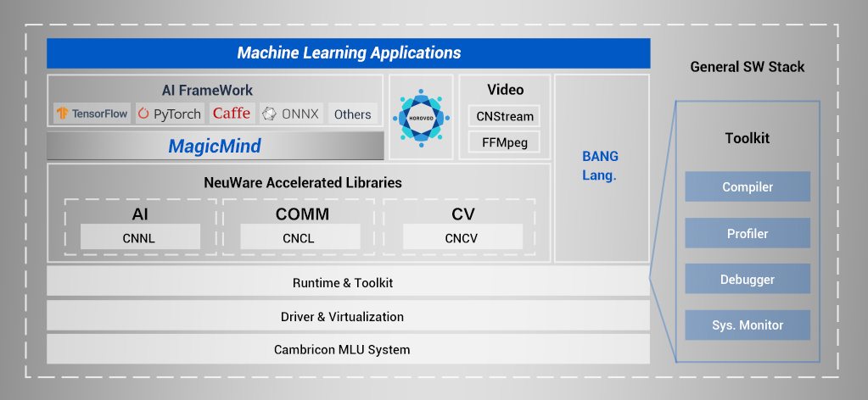Open the CNStream video block
Screen dimensions: 868x400
click(504, 116)
